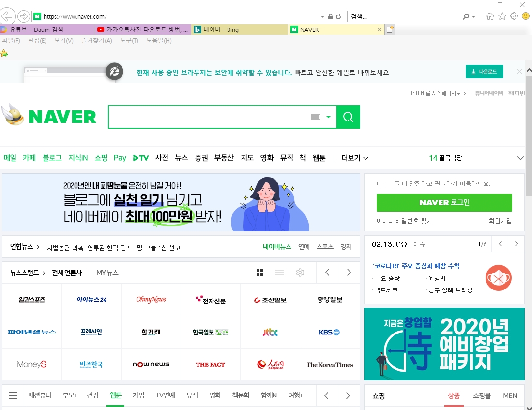Switch to the 네이버 - Bing tab

(240, 30)
